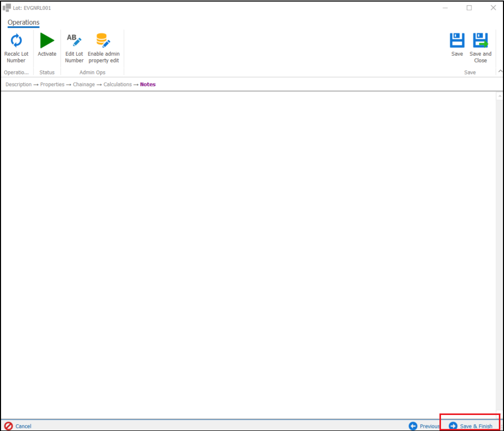Collapse the ribbon with the chevron

[x=499, y=72]
